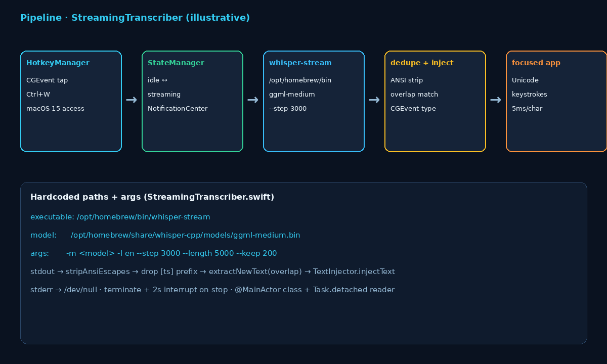Select "streaming" in the StateManager card
This screenshot has width=607, height=364.
[164, 94]
